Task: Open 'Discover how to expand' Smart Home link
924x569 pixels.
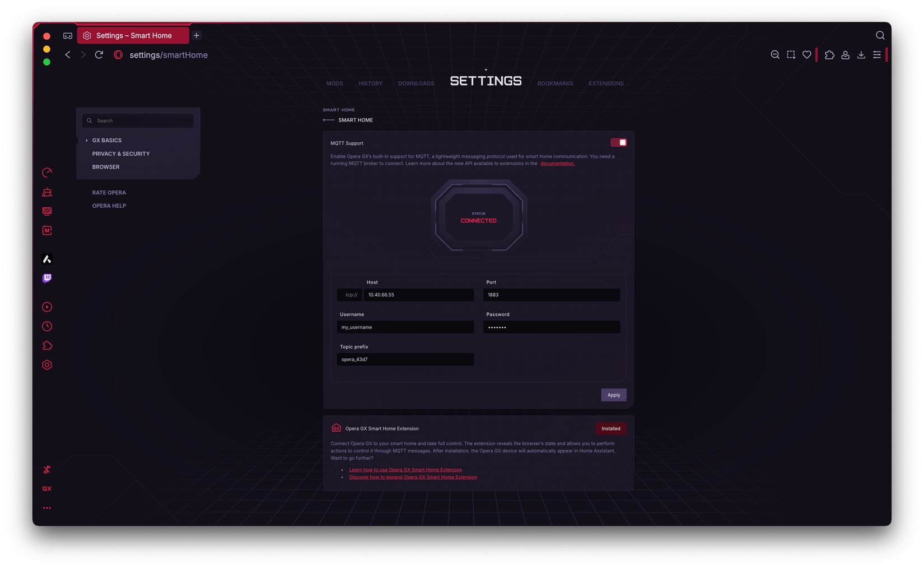Action: tap(413, 477)
